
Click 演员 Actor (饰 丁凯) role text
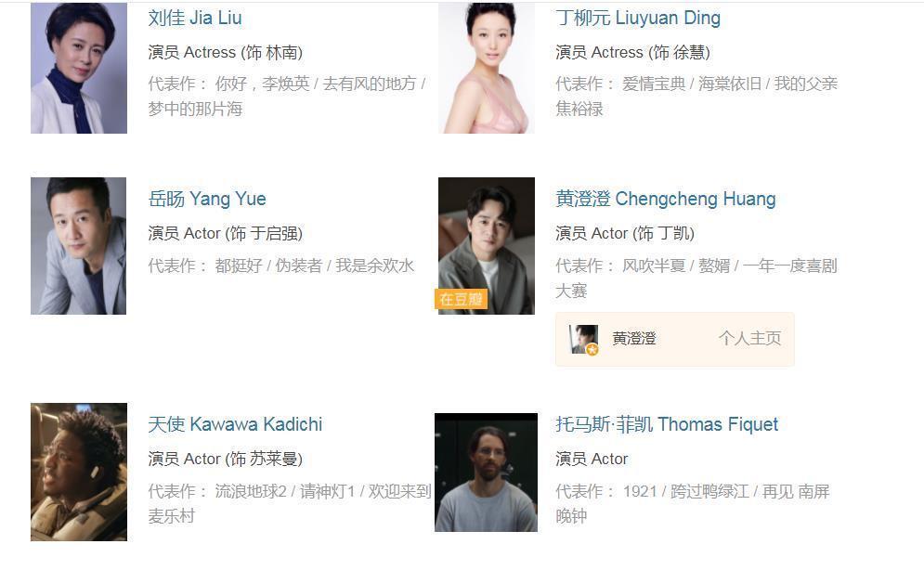click(625, 233)
